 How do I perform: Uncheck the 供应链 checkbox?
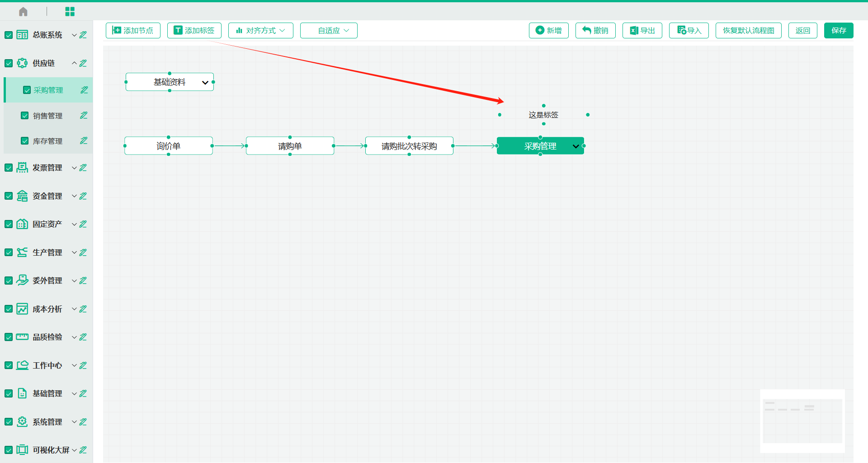click(9, 63)
